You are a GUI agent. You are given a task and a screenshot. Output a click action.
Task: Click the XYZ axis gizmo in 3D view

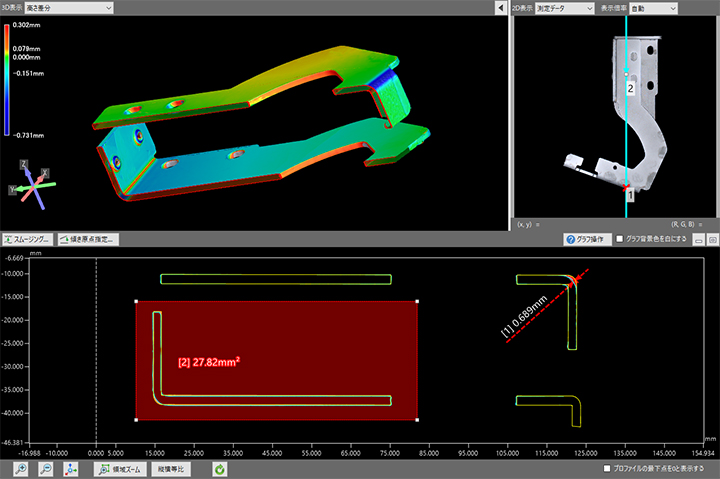[35, 183]
